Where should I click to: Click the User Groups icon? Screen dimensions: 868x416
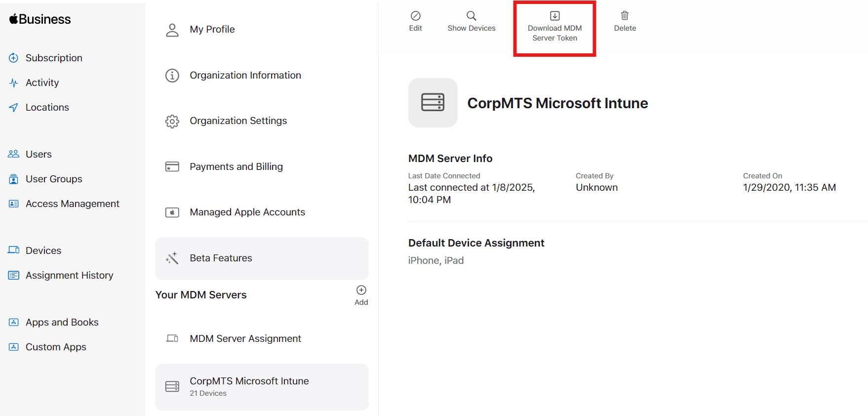(14, 179)
